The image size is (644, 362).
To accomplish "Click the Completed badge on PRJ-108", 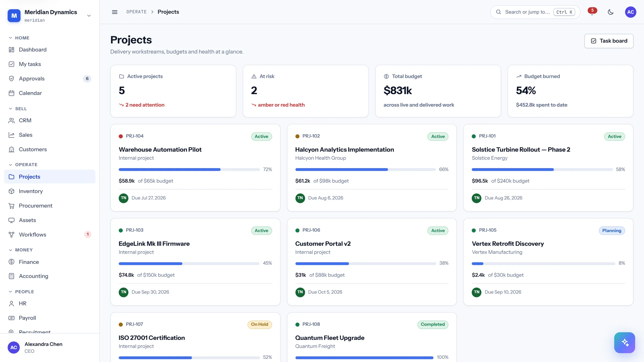I will 433,324.
